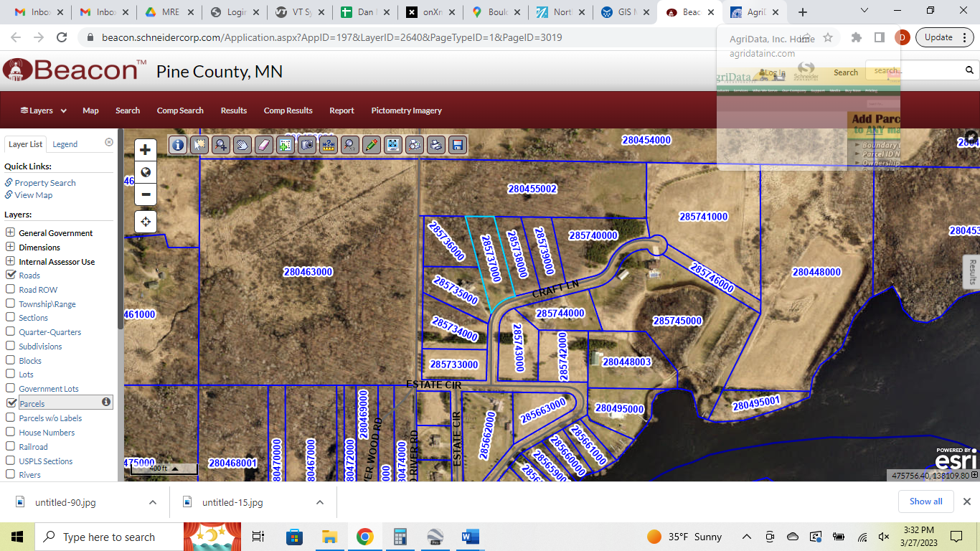Viewport: 980px width, 551px height.
Task: Open the Pictometry Imagery page
Action: pos(406,110)
